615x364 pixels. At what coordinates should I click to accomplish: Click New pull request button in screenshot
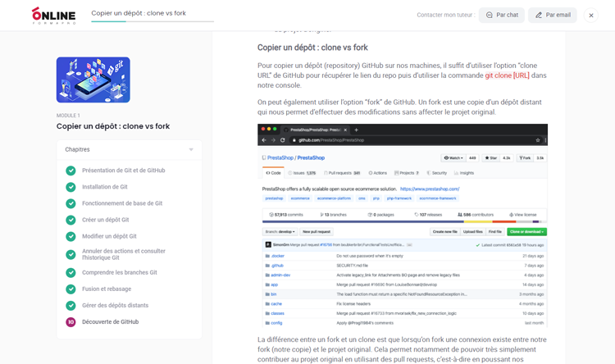[317, 232]
